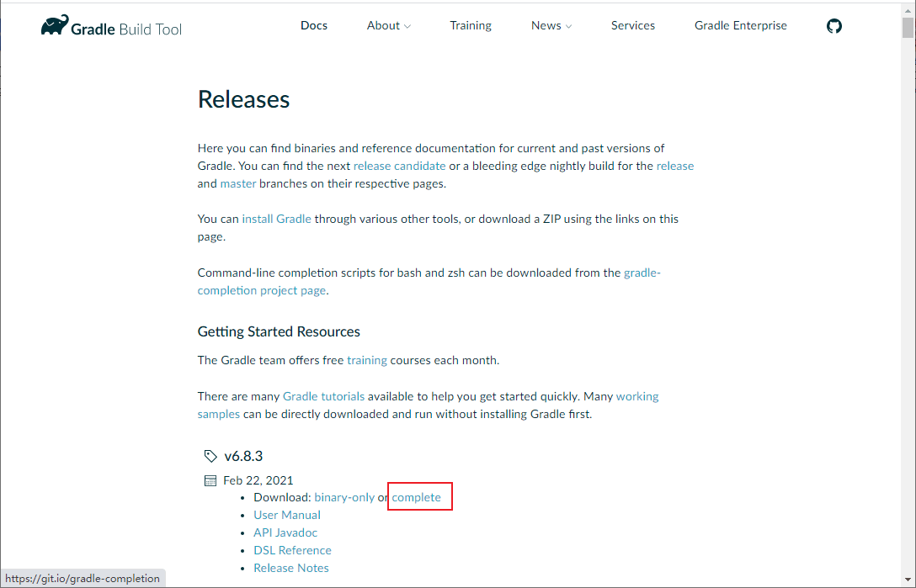
Task: Open the GitHub icon in header
Action: [834, 26]
